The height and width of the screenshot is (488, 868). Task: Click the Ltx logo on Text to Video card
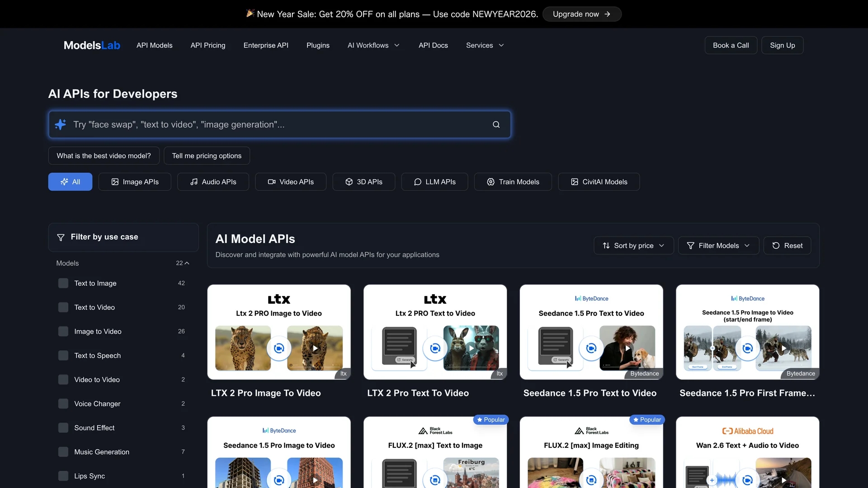435,299
